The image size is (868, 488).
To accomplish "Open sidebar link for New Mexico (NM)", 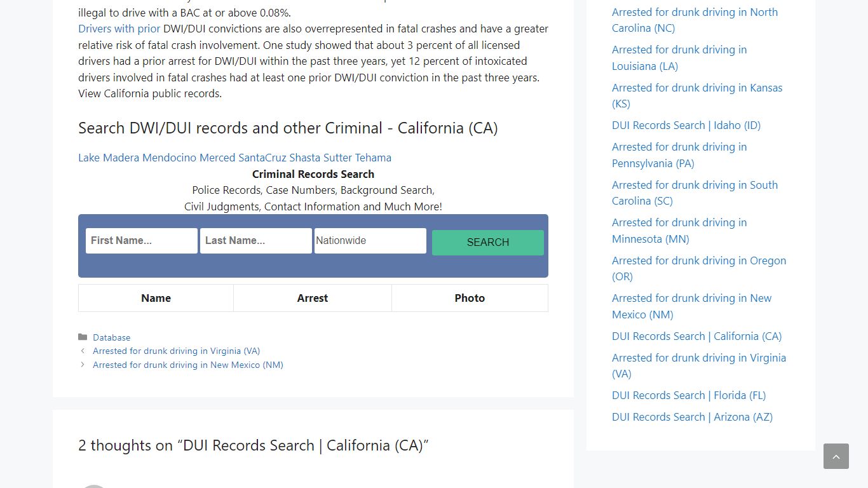I will 691,306.
